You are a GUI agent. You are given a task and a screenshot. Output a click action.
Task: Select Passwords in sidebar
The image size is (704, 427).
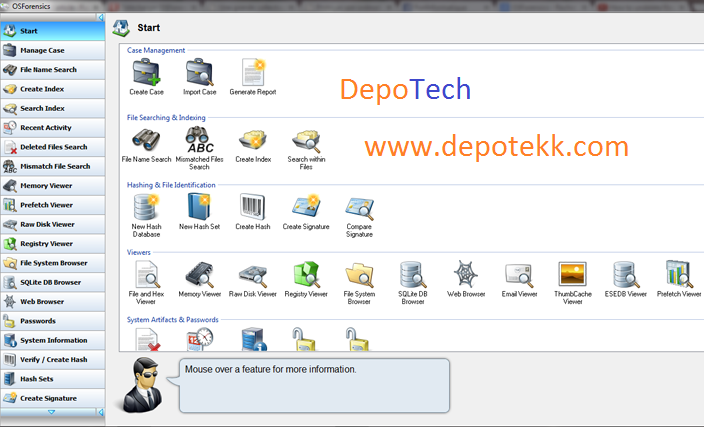point(53,321)
